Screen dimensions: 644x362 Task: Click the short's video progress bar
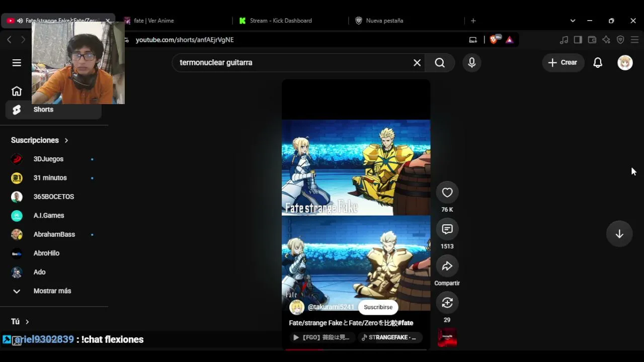click(356, 349)
